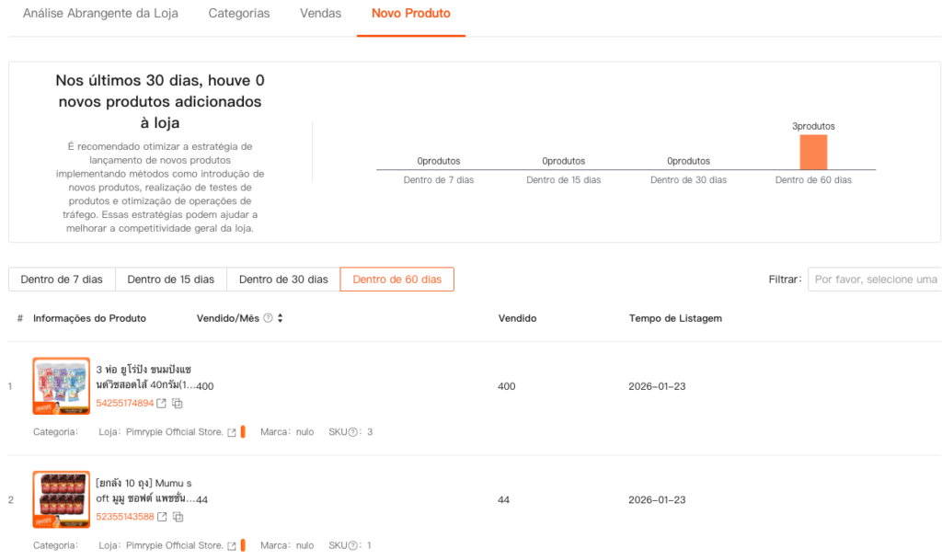Switch to the Vendas tab
The image size is (942, 560).
click(320, 14)
